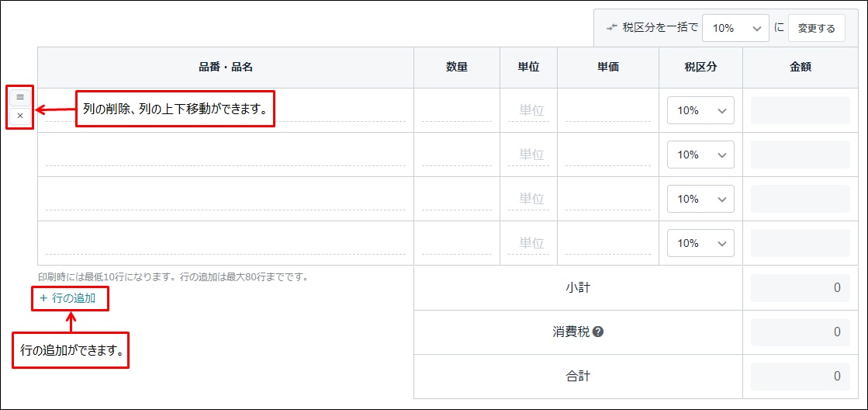The width and height of the screenshot is (868, 410).
Task: Click the consumption tax help icon
Action: point(598,332)
